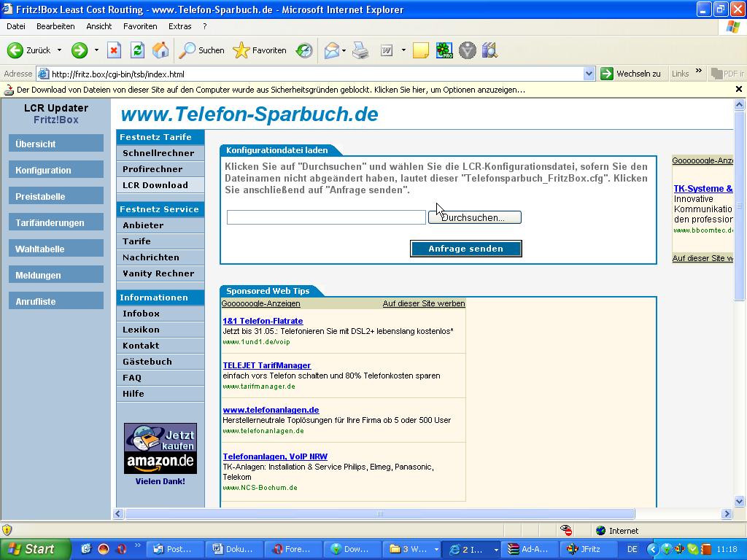The image size is (747, 560).
Task: Click the green Forward arrow button
Action: tap(80, 50)
